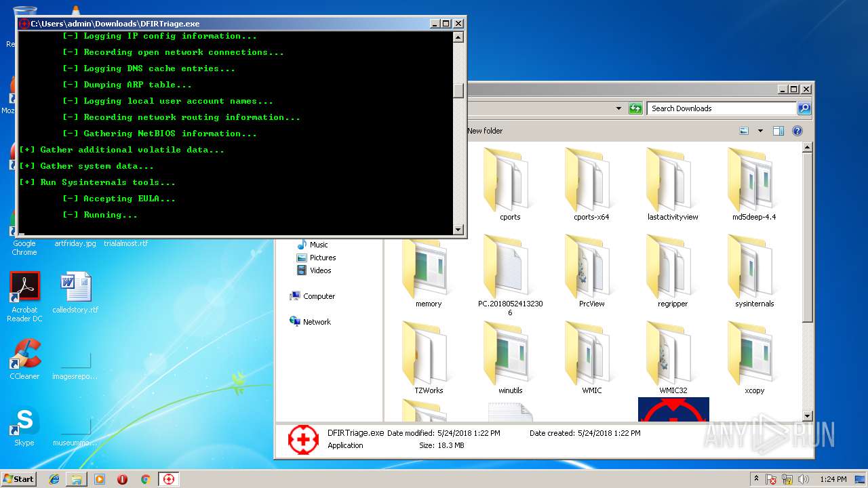Select the WMIC32 folder

673,358
